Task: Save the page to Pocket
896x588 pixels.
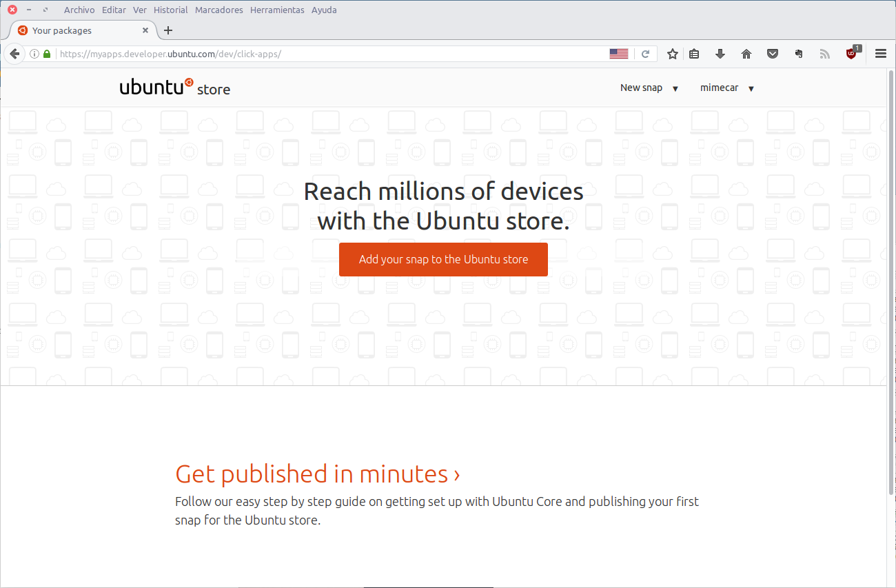Action: [773, 54]
